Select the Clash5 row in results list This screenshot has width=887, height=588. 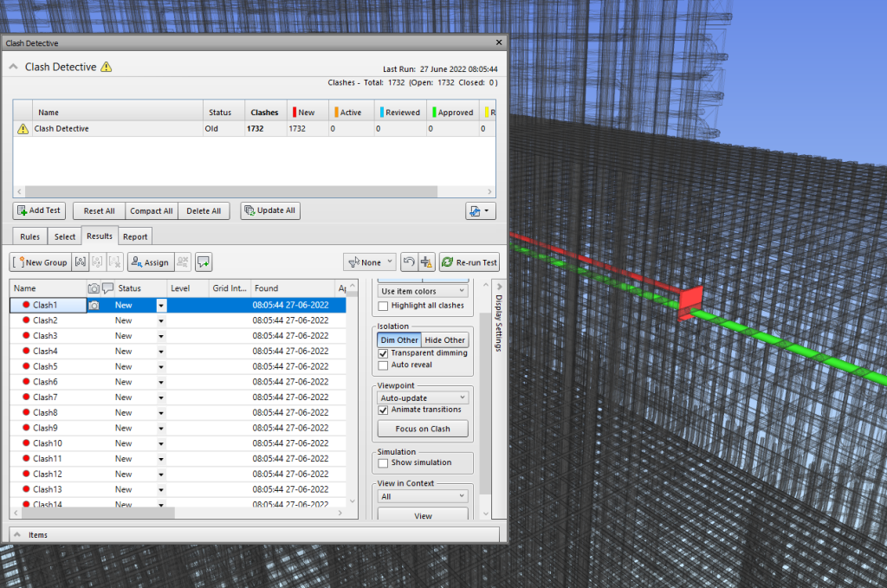[x=45, y=366]
